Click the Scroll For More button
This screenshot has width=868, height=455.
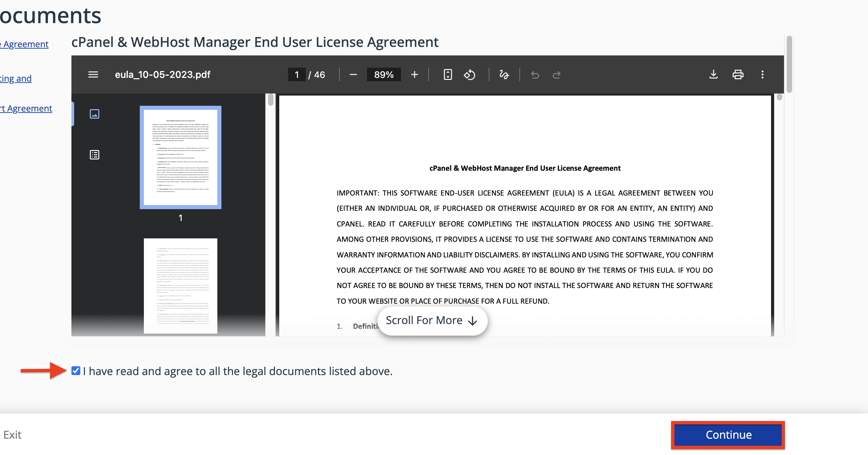click(x=432, y=321)
